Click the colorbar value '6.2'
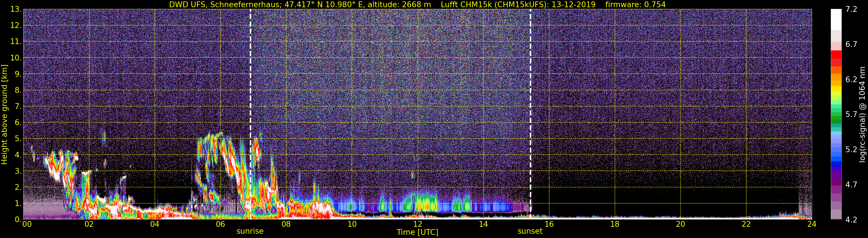This screenshot has height=238, width=868. (x=851, y=79)
